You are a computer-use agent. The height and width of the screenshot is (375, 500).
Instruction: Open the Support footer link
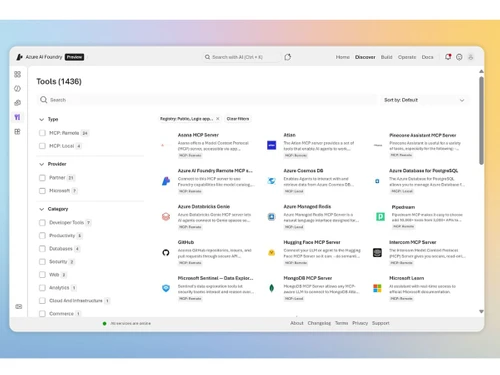pyautogui.click(x=381, y=323)
